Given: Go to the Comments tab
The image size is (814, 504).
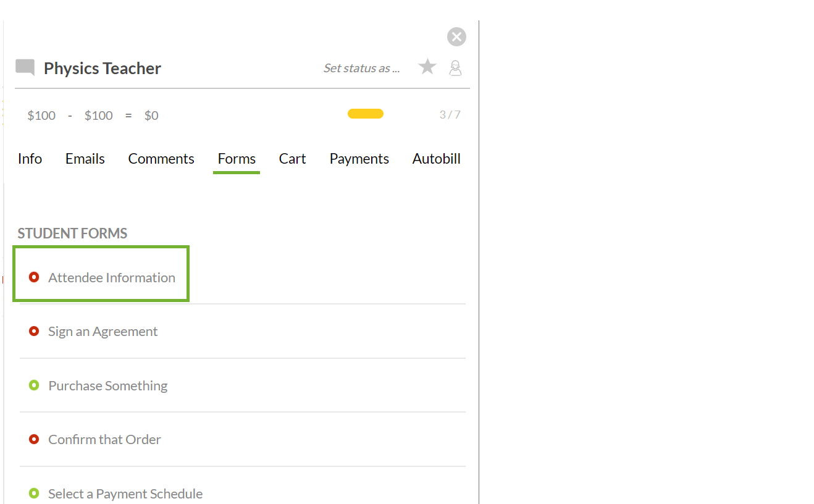Looking at the screenshot, I should [x=161, y=159].
